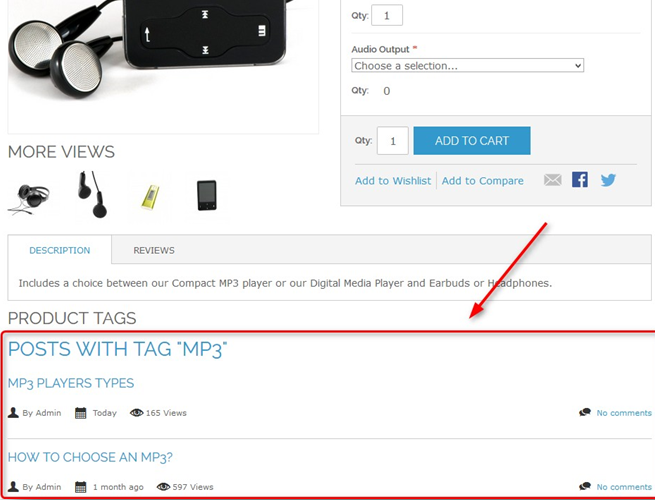
Task: Click comment bubble icon of MP3 Players Types
Action: pyautogui.click(x=585, y=413)
